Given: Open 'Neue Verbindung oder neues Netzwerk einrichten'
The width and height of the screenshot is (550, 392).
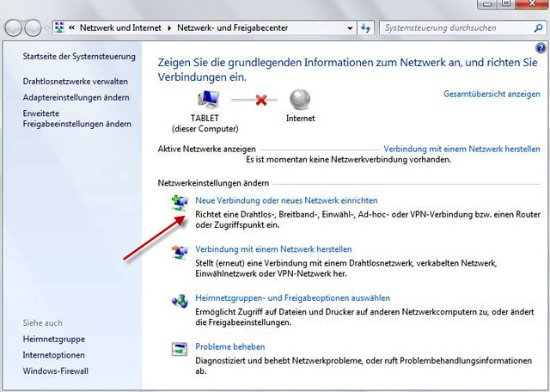Looking at the screenshot, I should pyautogui.click(x=286, y=200).
